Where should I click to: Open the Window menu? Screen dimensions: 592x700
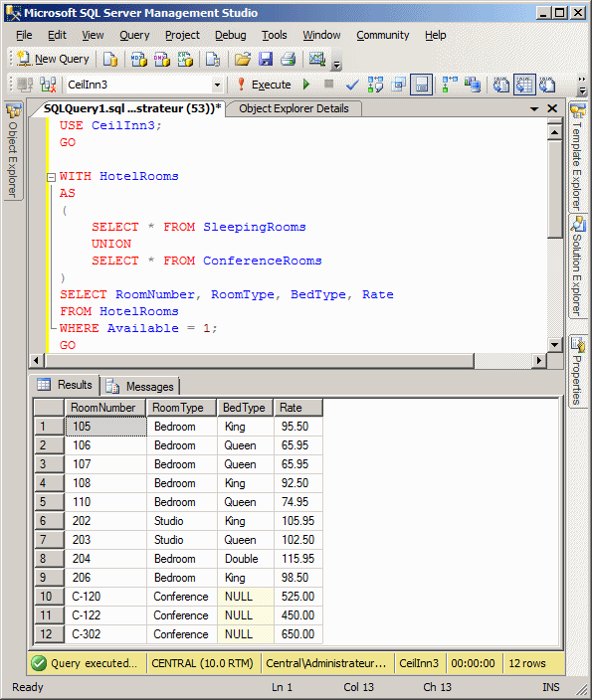[321, 35]
